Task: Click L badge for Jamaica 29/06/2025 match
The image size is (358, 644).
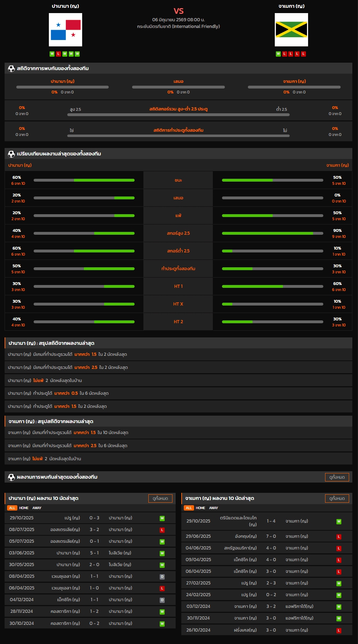Action: (x=339, y=537)
